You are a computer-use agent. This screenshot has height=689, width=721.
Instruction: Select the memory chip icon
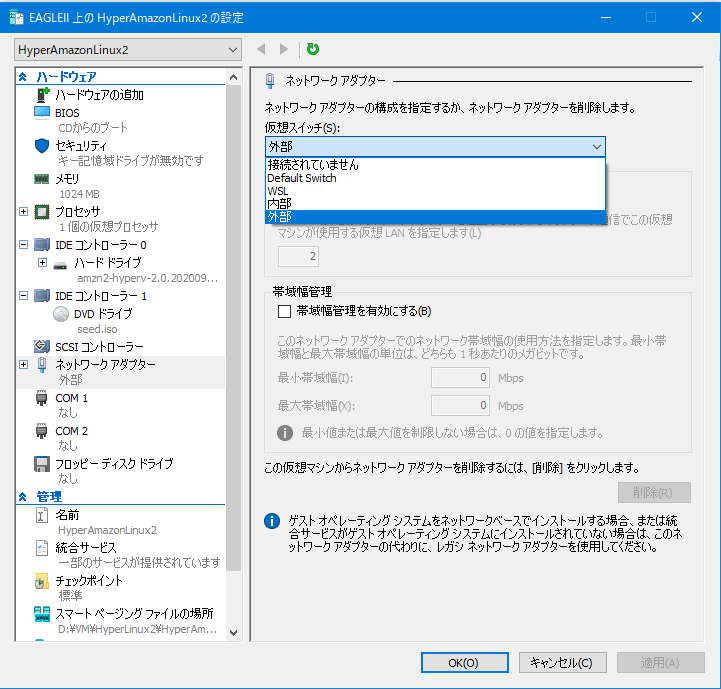coord(42,179)
